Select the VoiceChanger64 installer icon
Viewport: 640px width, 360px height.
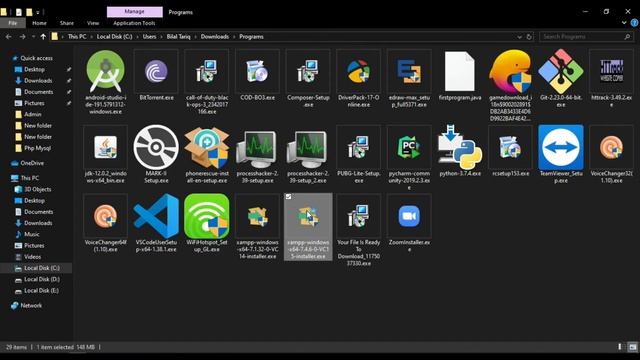pyautogui.click(x=105, y=216)
